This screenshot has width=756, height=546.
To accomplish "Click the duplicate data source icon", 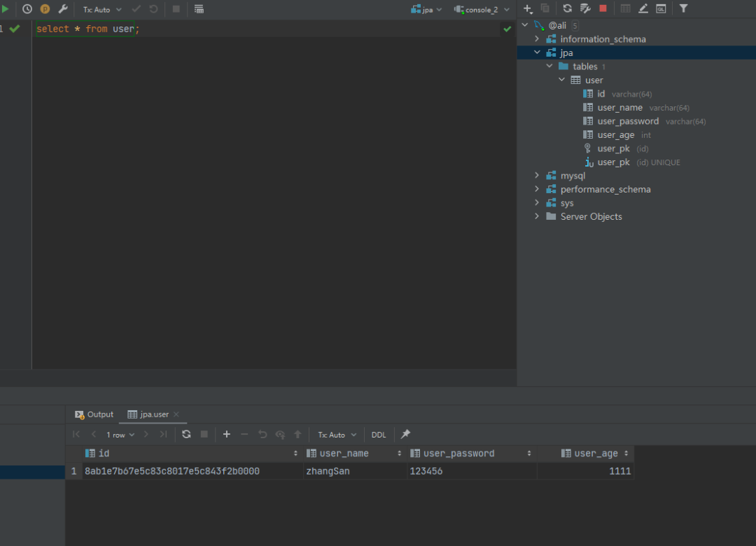I will click(545, 8).
